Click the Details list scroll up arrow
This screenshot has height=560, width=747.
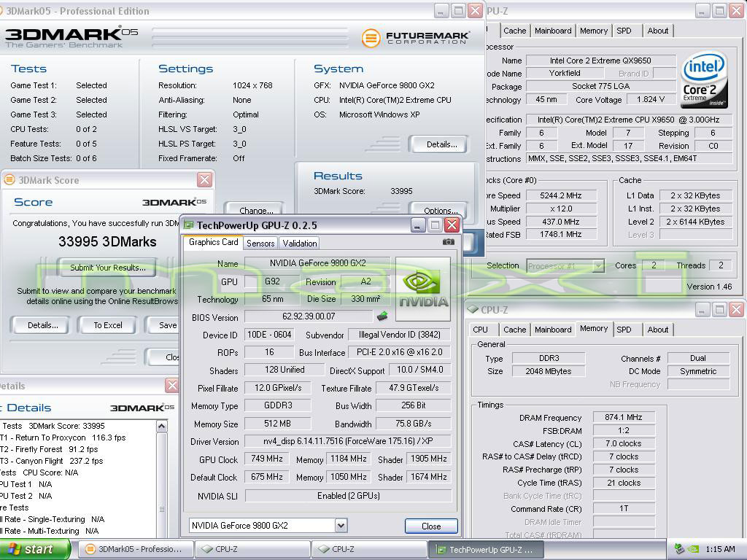click(x=162, y=426)
